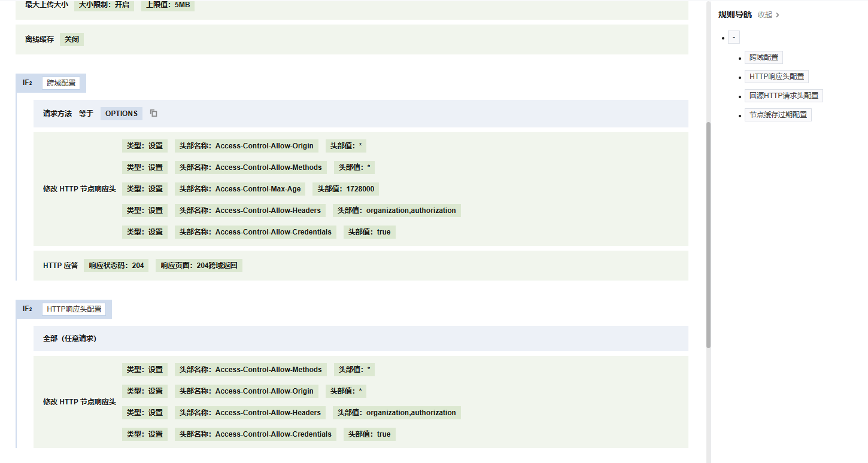This screenshot has width=868, height=463.
Task: Jump to 跨域配置 in rule navigation
Action: [764, 57]
